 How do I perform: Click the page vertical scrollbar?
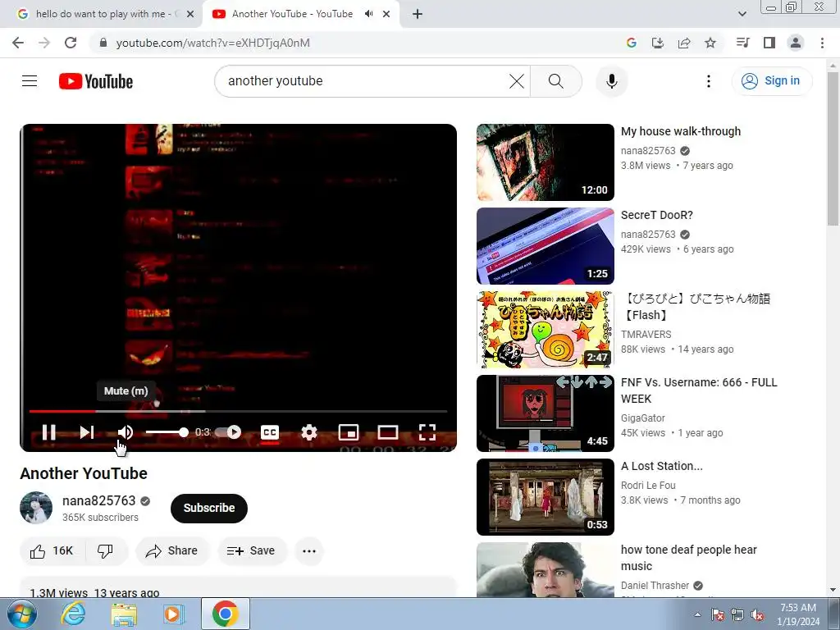[x=833, y=149]
